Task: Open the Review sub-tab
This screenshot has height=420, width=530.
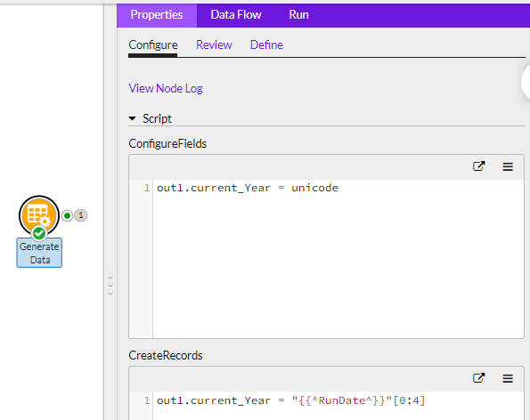Action: coord(214,44)
